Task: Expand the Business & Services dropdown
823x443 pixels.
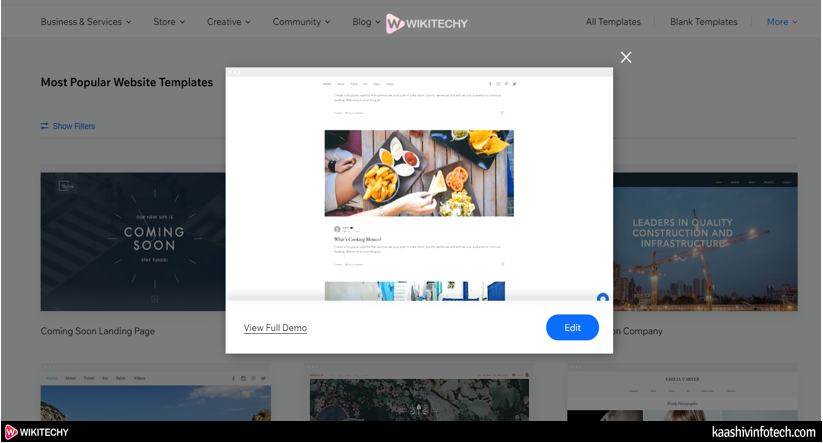Action: point(86,22)
